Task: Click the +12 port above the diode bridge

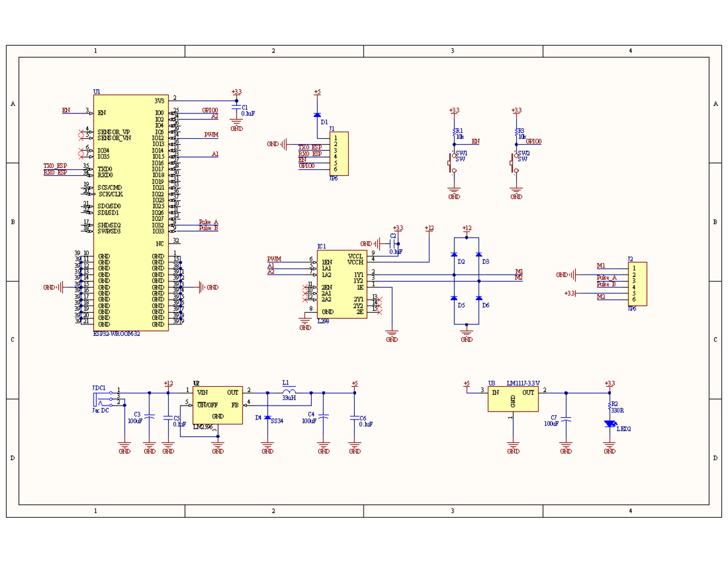Action: click(467, 229)
